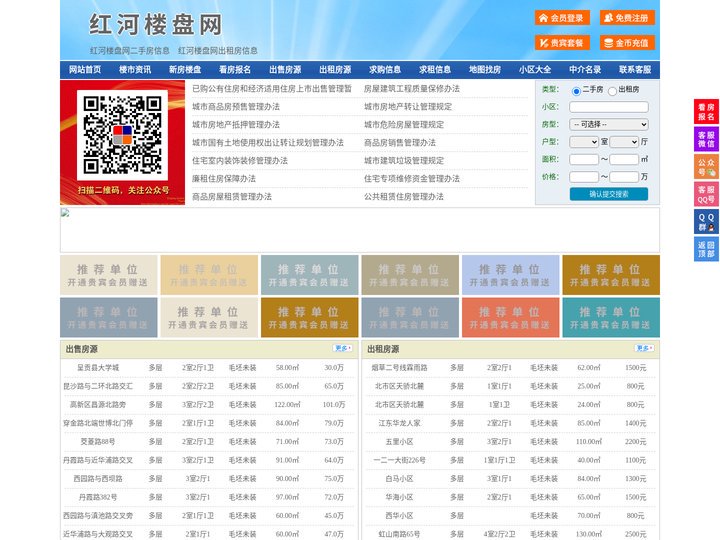Open the 看房报名 side floating icon

click(706, 112)
